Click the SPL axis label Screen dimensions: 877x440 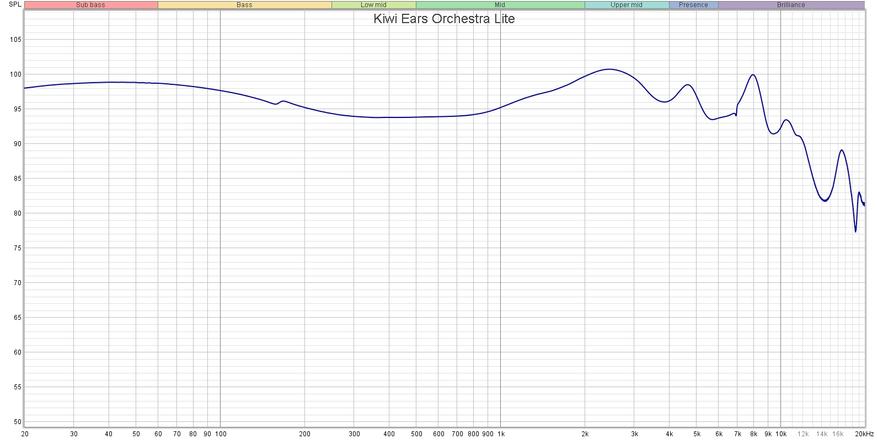[15, 4]
